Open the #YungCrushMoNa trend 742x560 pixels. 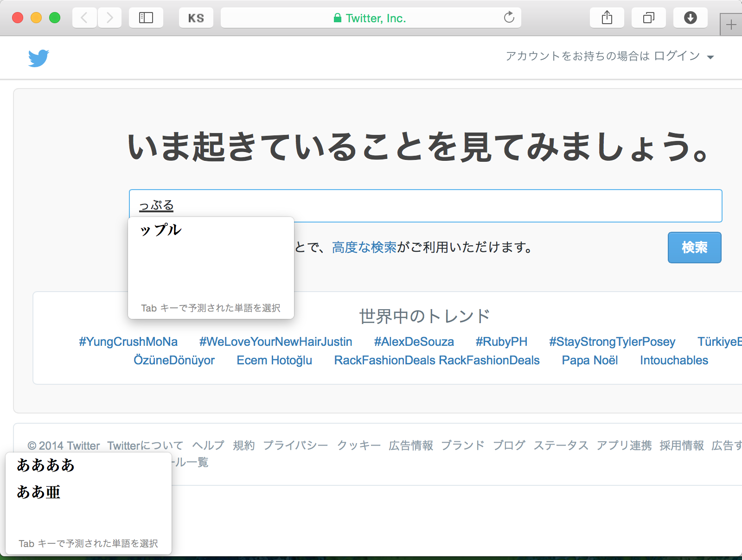point(128,342)
